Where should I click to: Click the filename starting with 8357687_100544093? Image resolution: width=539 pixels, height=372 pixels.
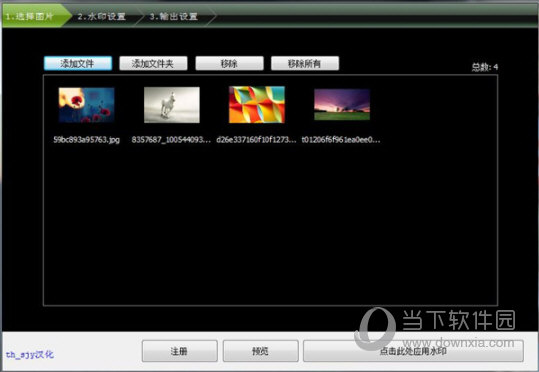click(171, 140)
